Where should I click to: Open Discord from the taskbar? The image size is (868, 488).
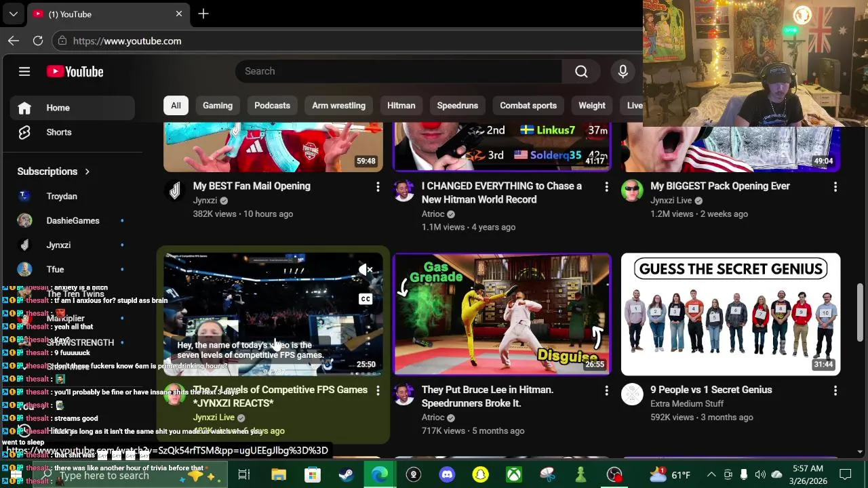click(x=447, y=474)
